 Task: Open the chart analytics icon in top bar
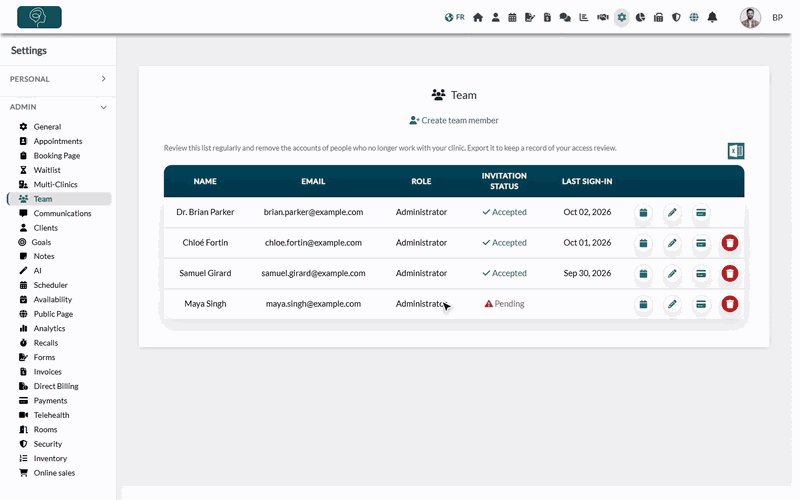click(x=584, y=17)
